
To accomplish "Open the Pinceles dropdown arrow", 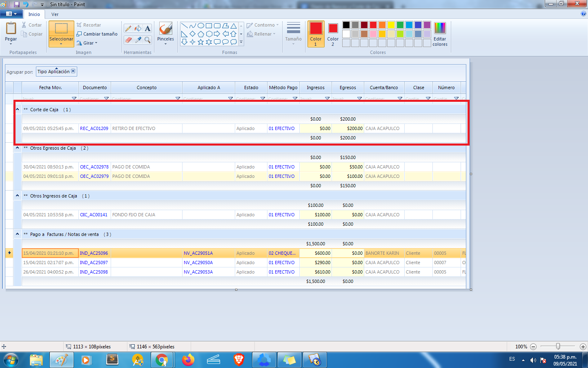I will coord(165,44).
